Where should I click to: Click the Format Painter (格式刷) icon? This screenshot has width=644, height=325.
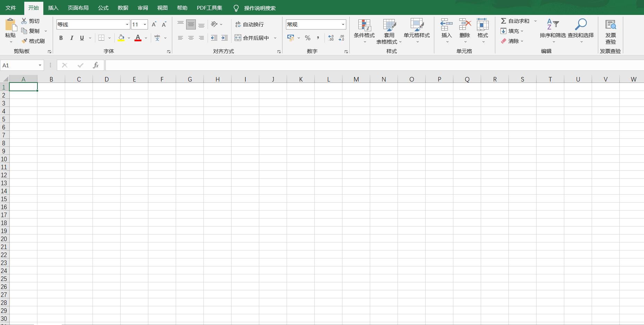coord(24,41)
